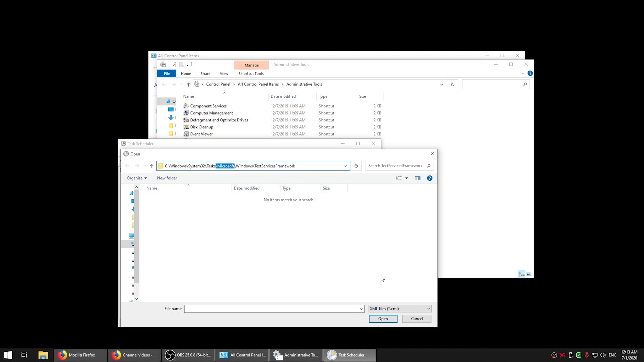The width and height of the screenshot is (644, 362).
Task: Click ENG language indicator in tray
Action: pyautogui.click(x=612, y=355)
